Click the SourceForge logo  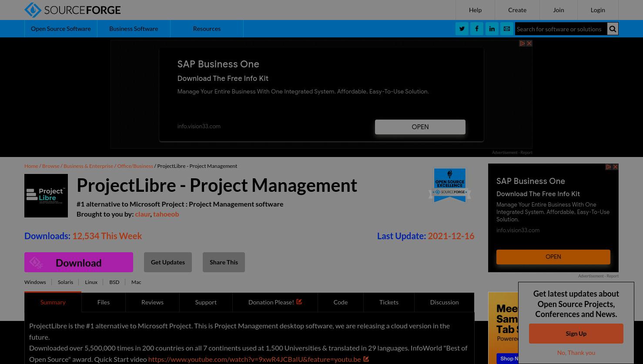tap(72, 10)
